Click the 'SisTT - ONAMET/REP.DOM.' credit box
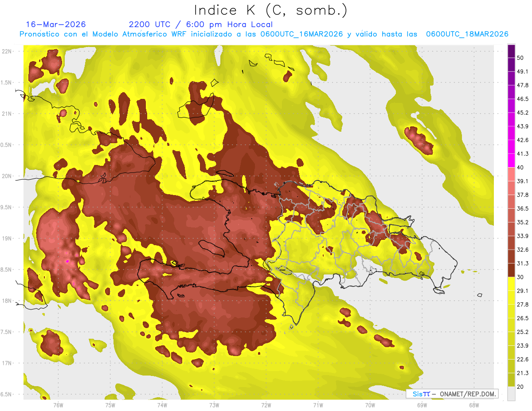The image size is (532, 411). (452, 394)
